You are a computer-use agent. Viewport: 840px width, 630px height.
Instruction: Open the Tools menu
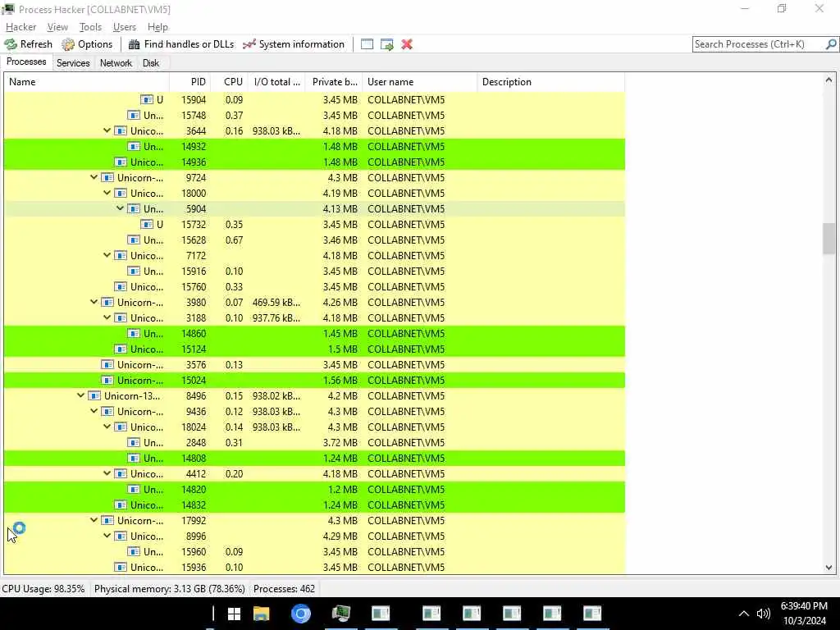tap(90, 27)
